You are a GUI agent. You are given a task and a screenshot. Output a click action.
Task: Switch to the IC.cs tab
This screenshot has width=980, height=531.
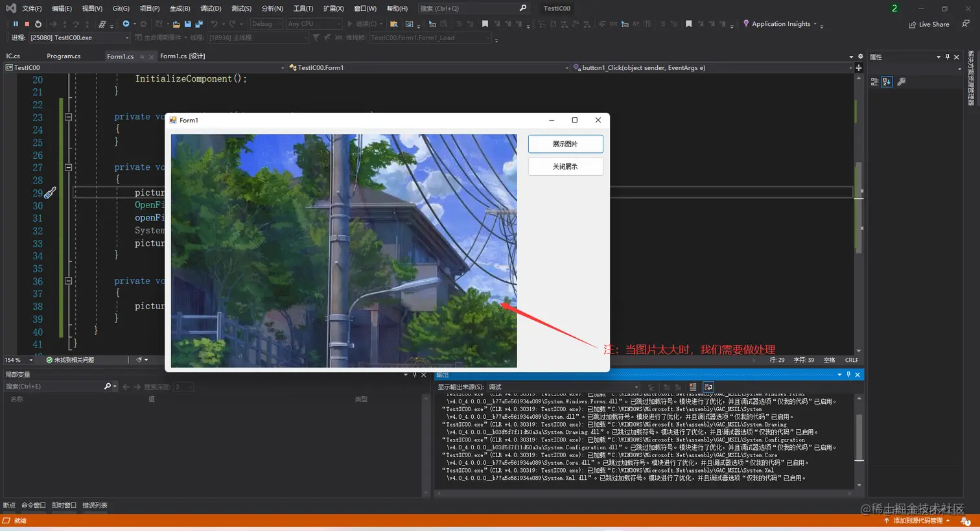coord(13,56)
